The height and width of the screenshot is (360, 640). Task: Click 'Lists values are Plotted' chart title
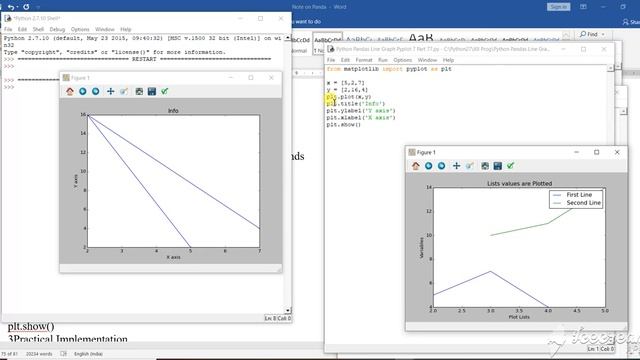(x=519, y=184)
